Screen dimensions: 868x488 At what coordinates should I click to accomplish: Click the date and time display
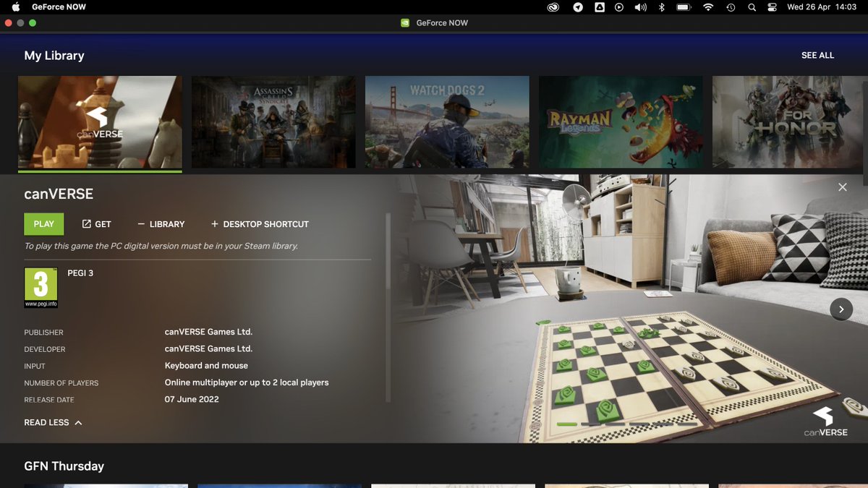pos(822,7)
